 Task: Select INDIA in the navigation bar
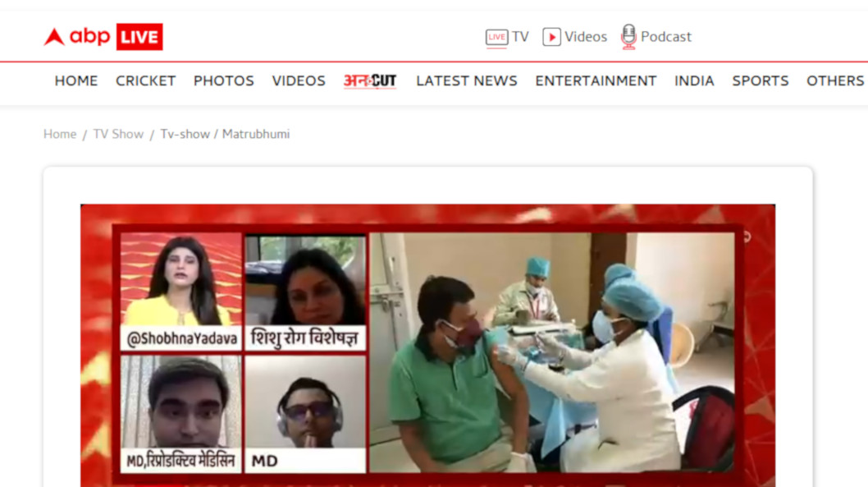[694, 80]
